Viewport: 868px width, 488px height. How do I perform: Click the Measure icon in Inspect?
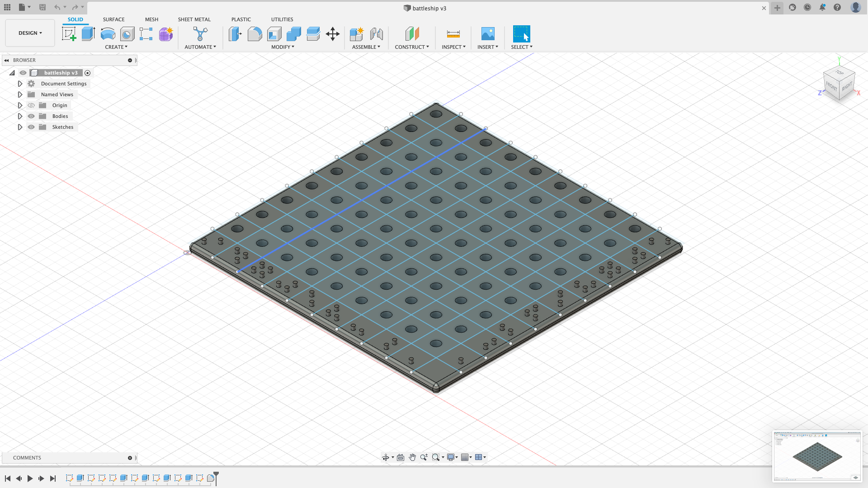tap(453, 34)
